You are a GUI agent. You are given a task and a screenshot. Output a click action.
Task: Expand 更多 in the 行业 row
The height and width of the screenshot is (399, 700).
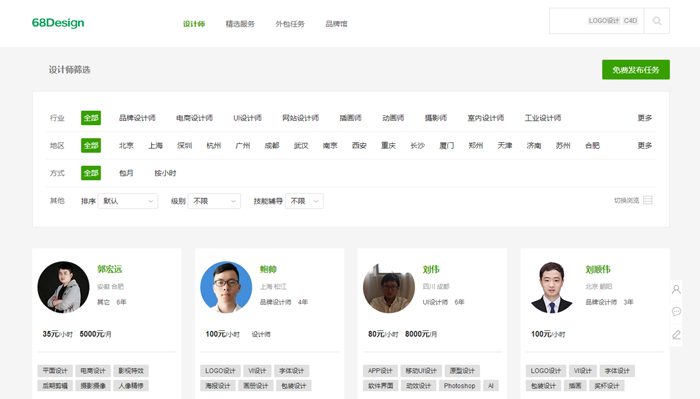point(645,118)
